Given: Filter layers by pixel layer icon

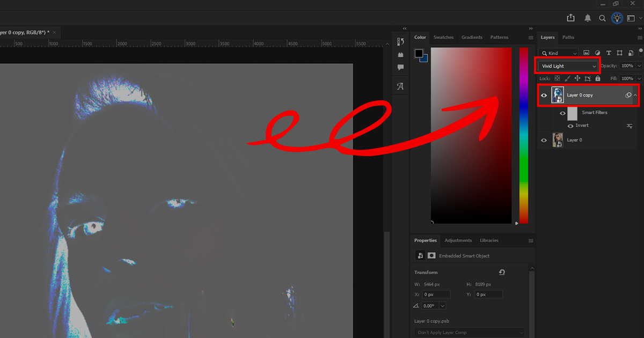Looking at the screenshot, I should pyautogui.click(x=586, y=53).
